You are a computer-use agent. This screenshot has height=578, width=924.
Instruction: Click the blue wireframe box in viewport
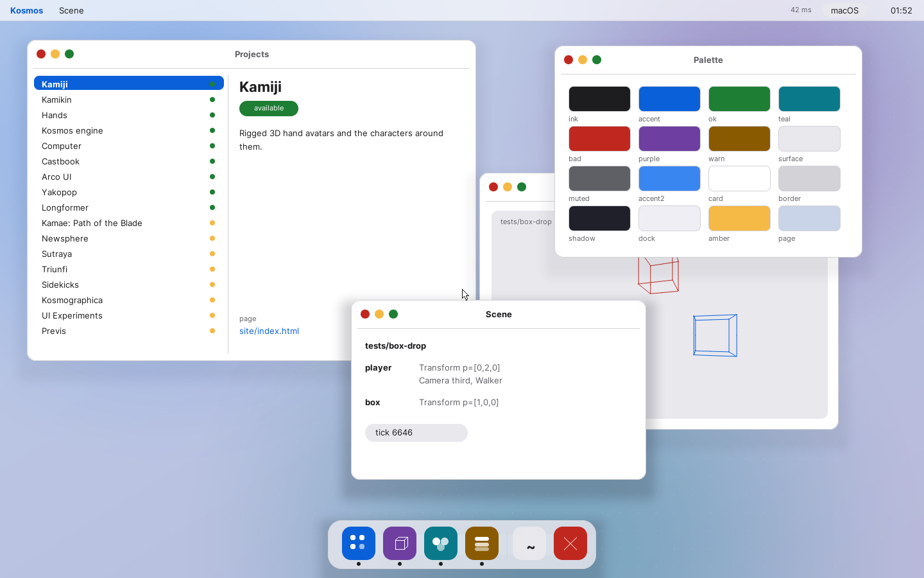(715, 335)
